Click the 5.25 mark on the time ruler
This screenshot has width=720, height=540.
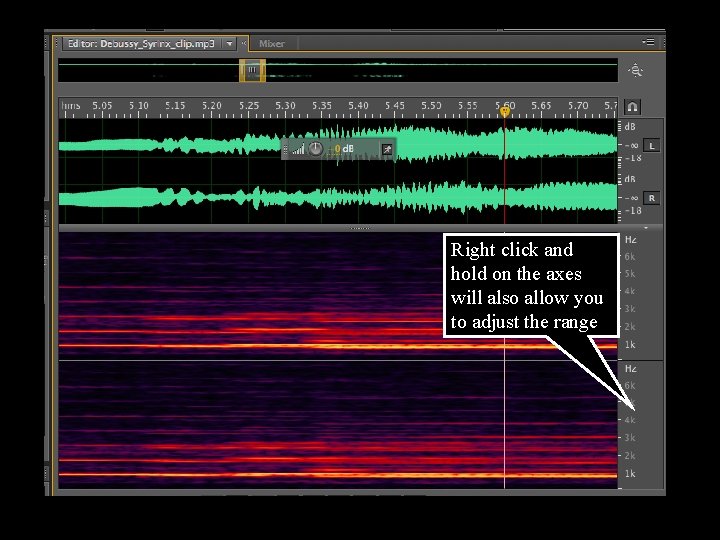[x=248, y=106]
